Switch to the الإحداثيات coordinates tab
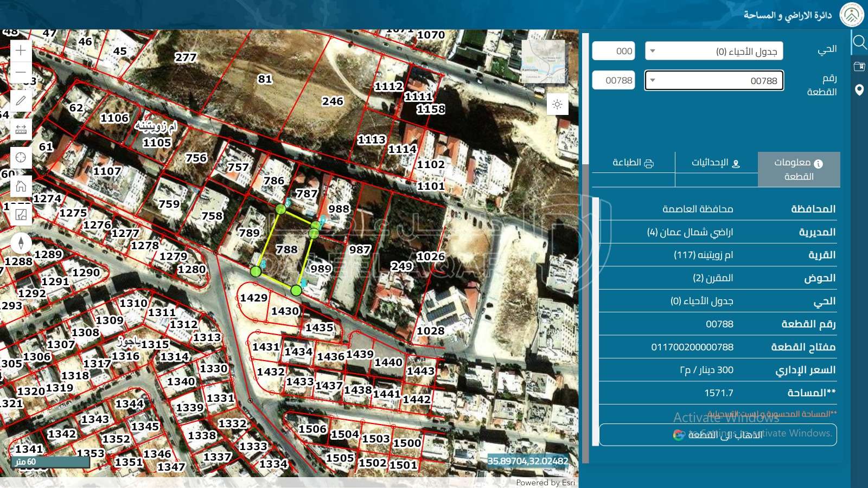Image resolution: width=868 pixels, height=488 pixels. [x=716, y=163]
